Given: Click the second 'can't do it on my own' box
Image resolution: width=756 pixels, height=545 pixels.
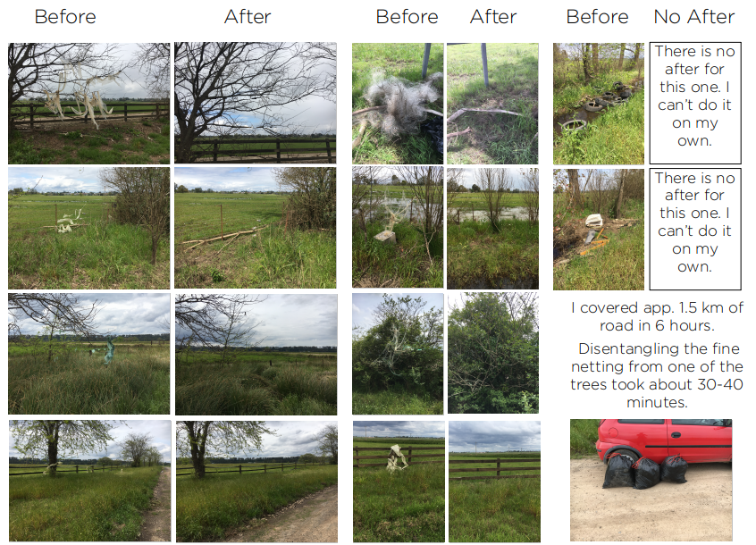Looking at the screenshot, I should (x=694, y=229).
